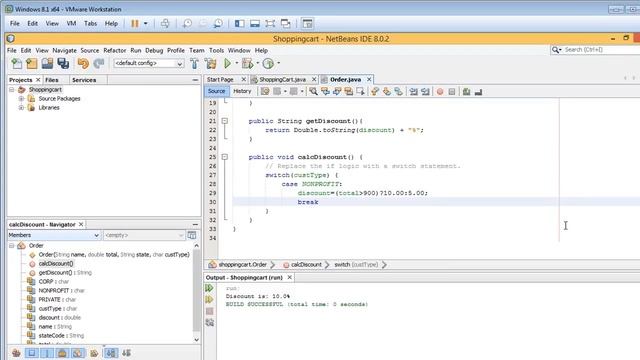Click Shift Line Right editor icon
Screen dimensions: 640x360
425,91
